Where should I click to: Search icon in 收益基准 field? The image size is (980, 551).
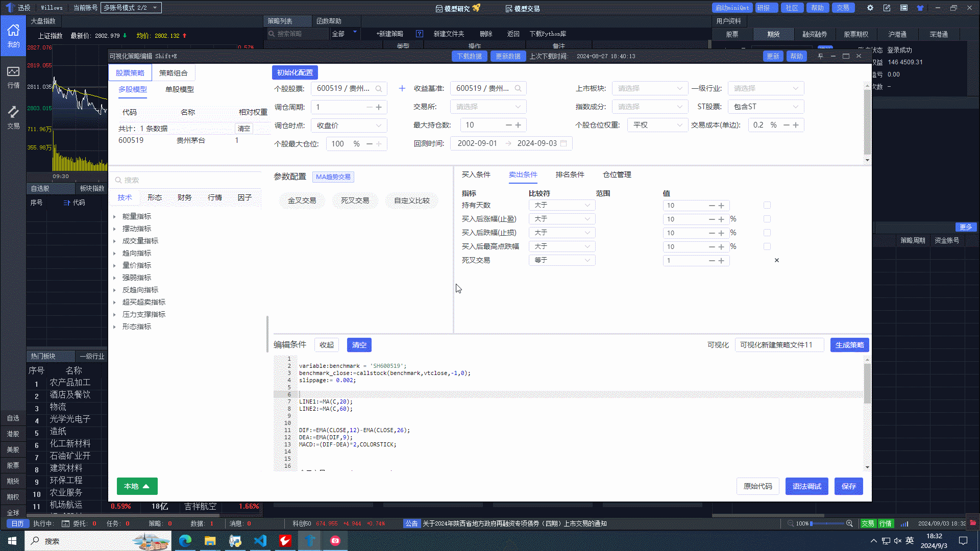[x=518, y=88]
